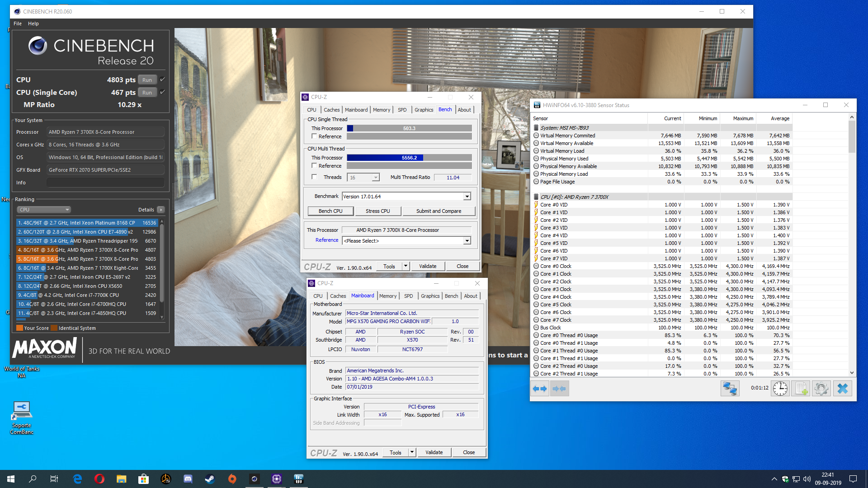Viewport: 868px width, 488px height.
Task: Switch to HWiNFO taskbar icon
Action: [298, 479]
